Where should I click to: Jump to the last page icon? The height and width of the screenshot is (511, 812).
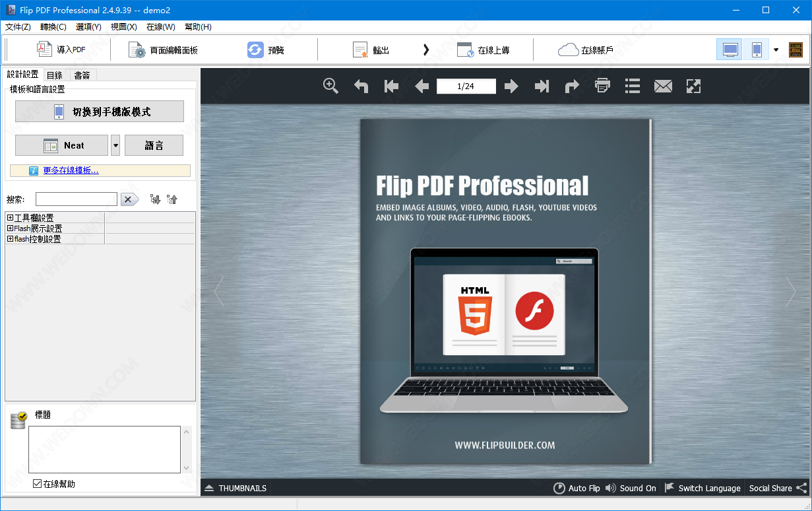(542, 86)
